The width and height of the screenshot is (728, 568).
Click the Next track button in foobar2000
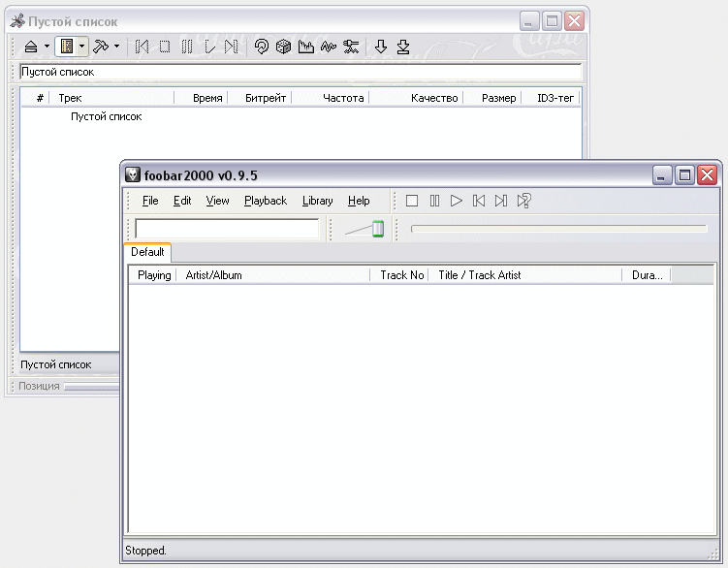tap(501, 201)
